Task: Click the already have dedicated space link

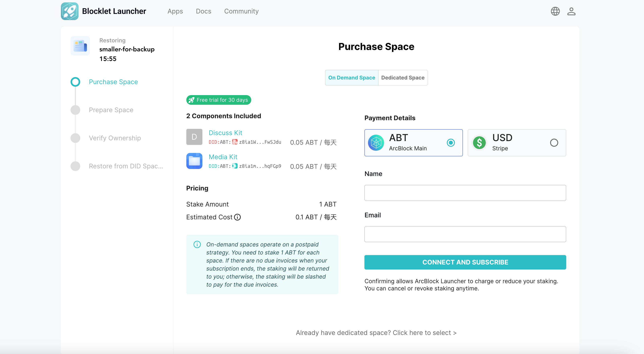Action: (376, 333)
